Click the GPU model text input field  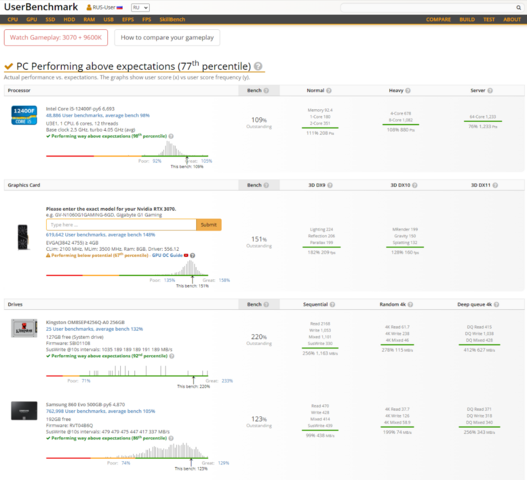[x=121, y=225]
